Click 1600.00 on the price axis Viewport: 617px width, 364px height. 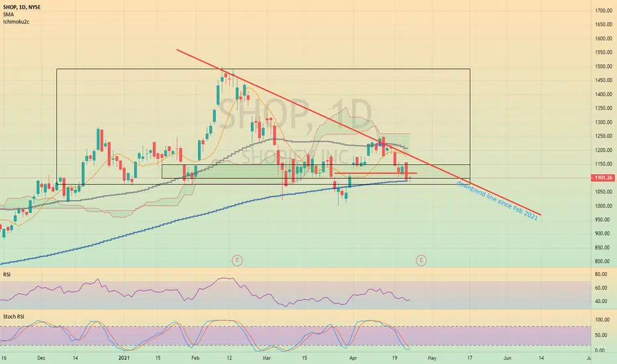point(603,38)
